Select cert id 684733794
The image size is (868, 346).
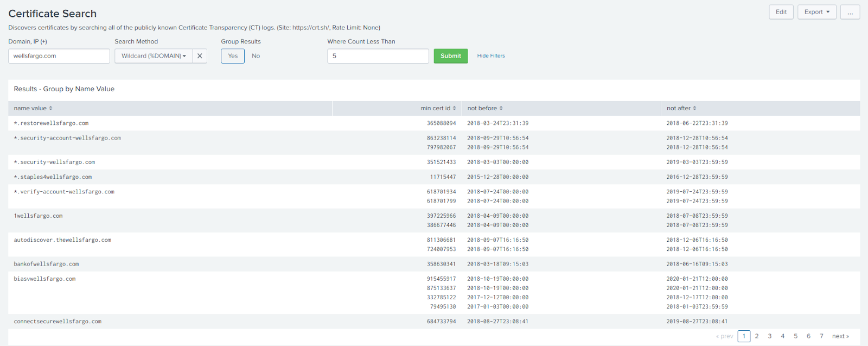click(441, 322)
